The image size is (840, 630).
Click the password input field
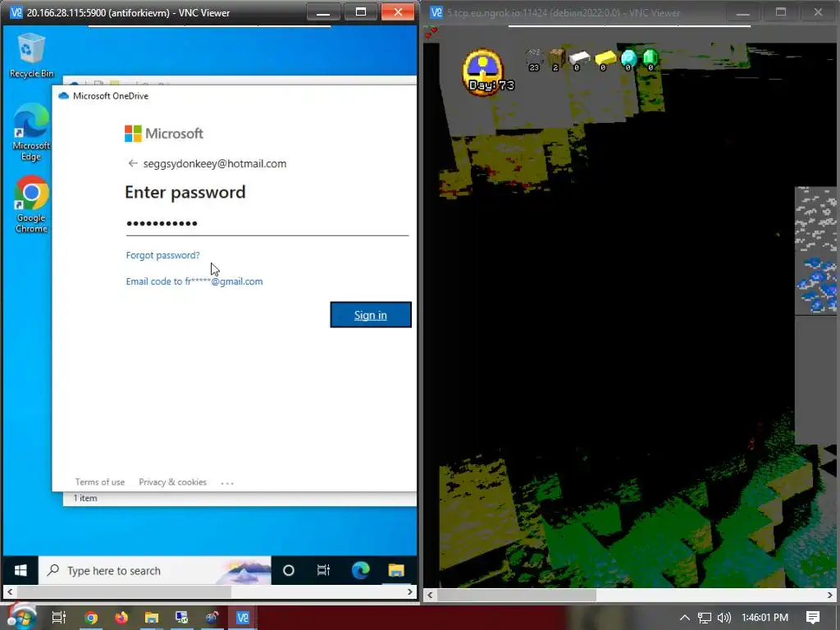[x=267, y=223]
